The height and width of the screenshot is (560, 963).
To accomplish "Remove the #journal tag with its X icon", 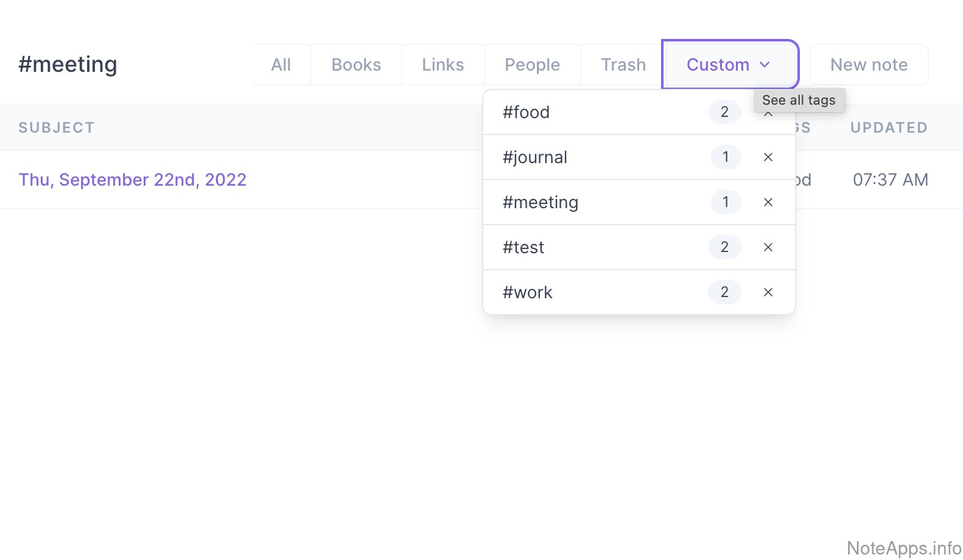I will point(768,157).
